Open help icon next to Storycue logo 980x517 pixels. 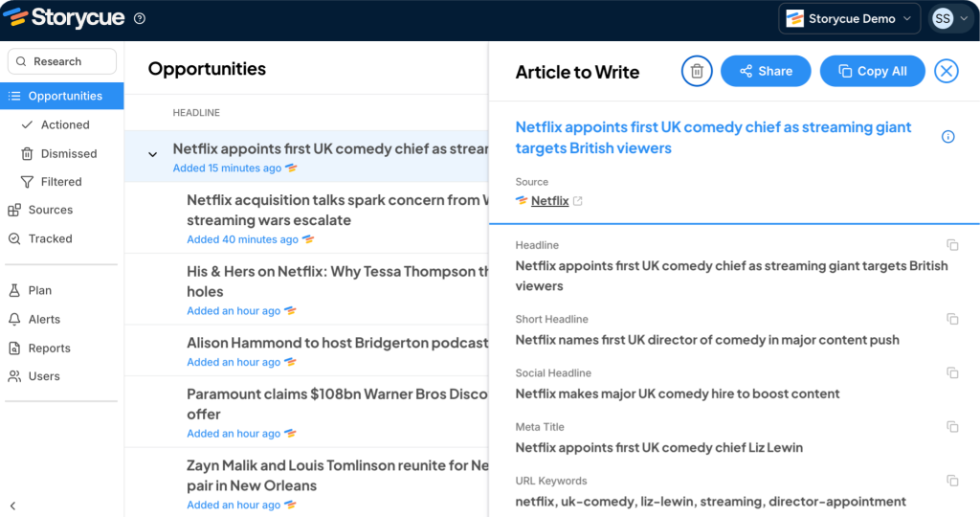pos(140,18)
